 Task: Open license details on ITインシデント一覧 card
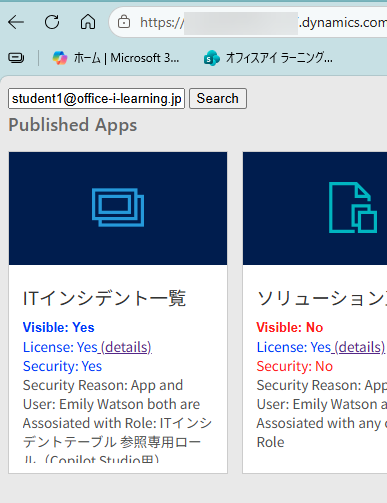point(126,347)
